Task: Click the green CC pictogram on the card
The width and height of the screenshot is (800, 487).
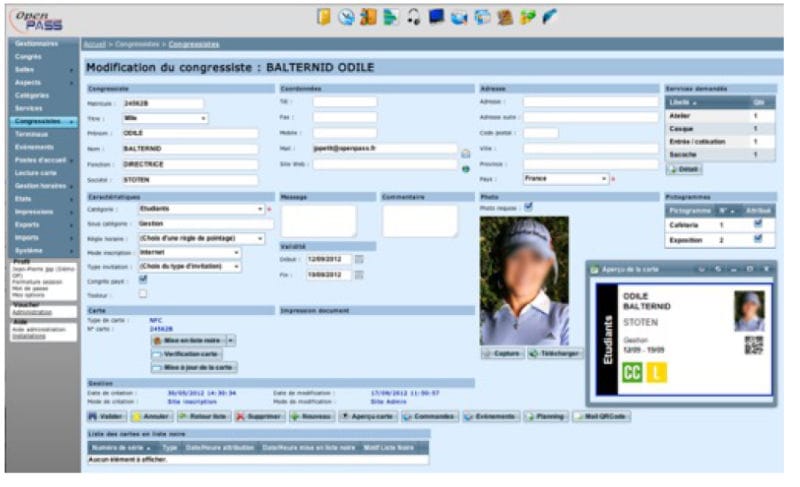Action: coord(632,372)
